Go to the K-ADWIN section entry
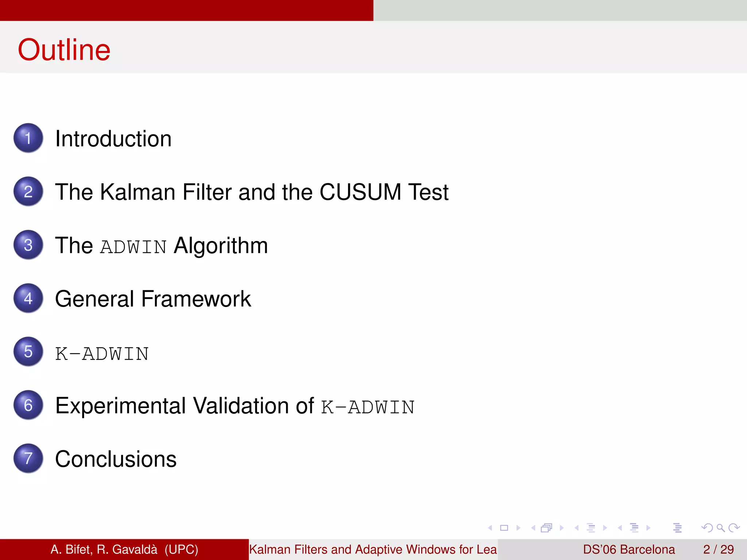 pos(102,353)
